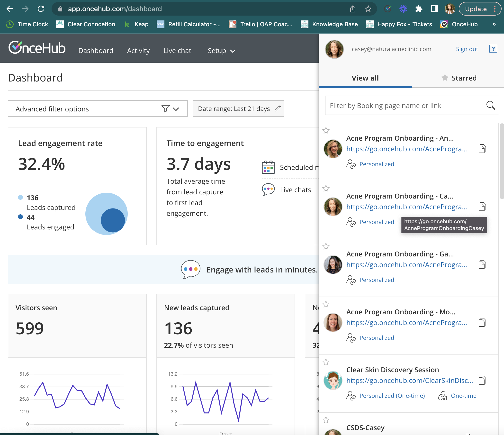
Task: Click the one-time link x1 icon
Action: point(442,396)
